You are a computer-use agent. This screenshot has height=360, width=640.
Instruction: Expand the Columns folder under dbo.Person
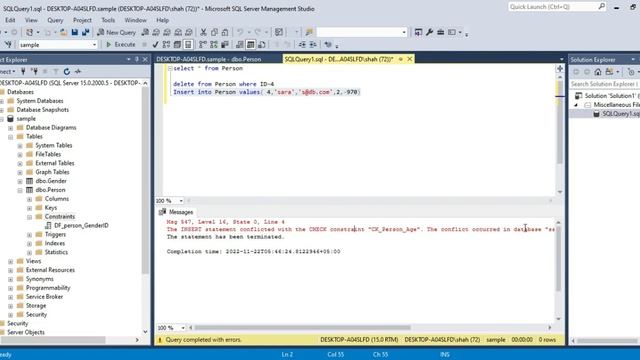(x=29, y=199)
